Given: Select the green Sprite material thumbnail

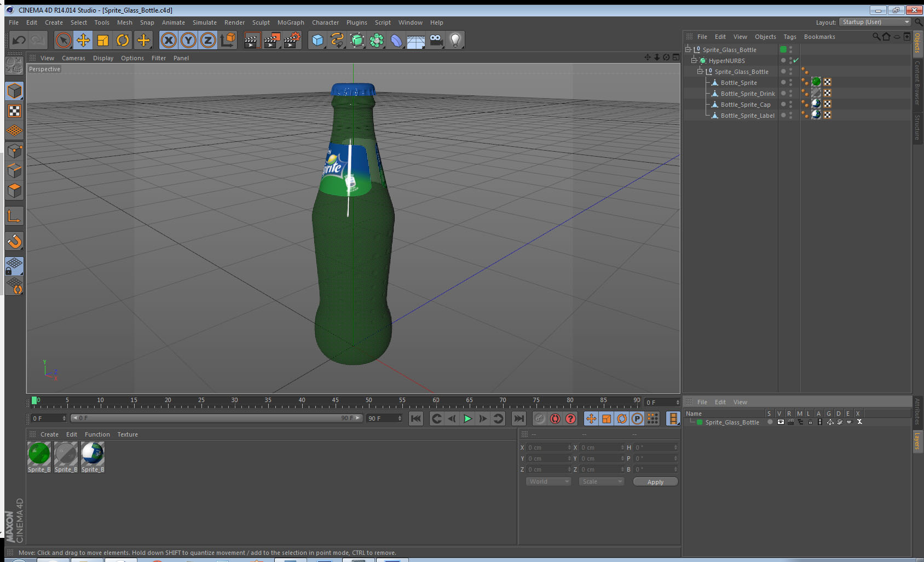Looking at the screenshot, I should point(39,454).
